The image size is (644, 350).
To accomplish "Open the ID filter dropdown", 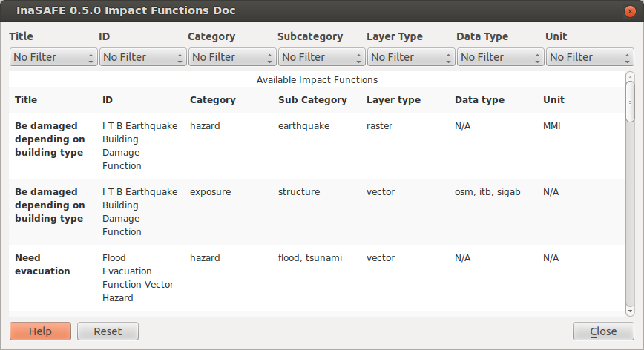I will pyautogui.click(x=143, y=57).
